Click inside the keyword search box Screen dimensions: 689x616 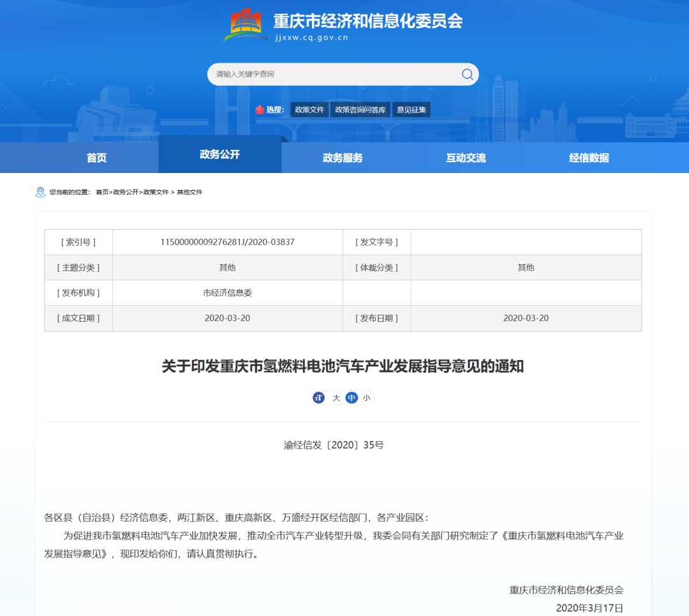click(x=332, y=74)
